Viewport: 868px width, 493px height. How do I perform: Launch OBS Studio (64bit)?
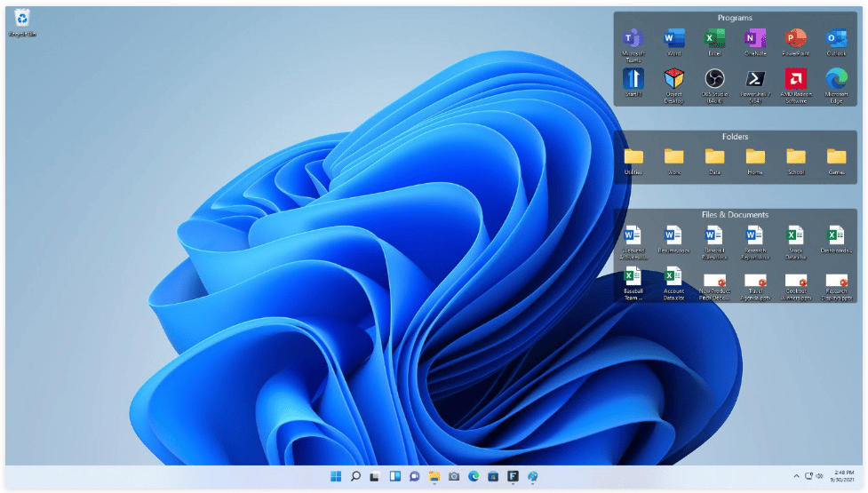714,85
